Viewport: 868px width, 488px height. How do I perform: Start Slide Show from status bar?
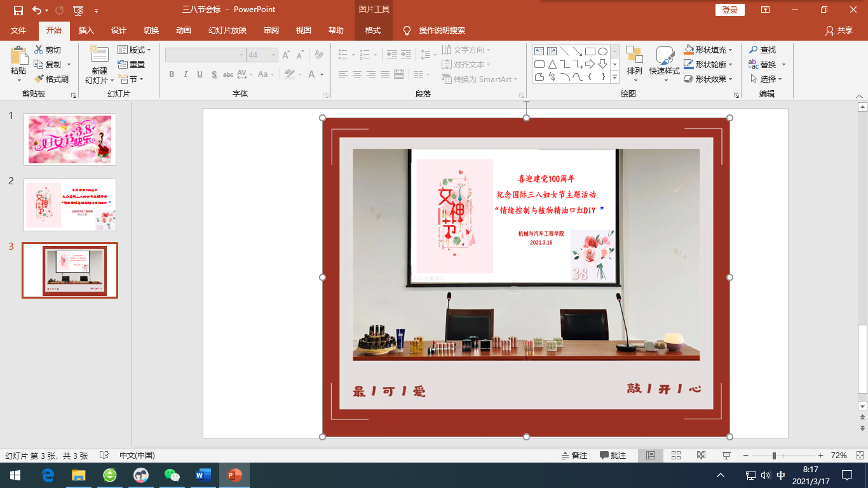726,456
